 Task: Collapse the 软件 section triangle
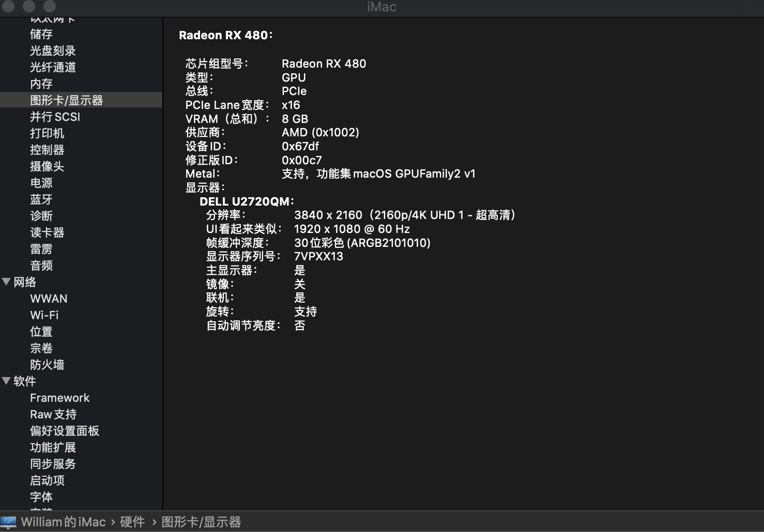pyautogui.click(x=7, y=381)
